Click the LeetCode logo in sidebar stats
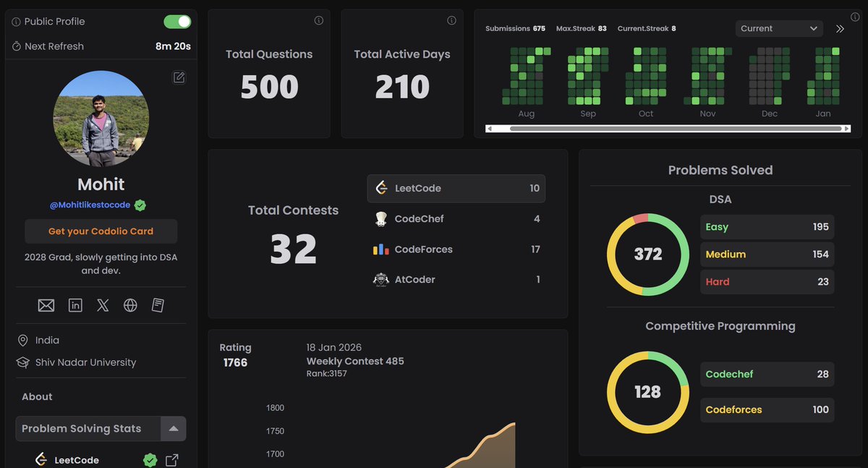Screen dimensions: 868x468 [x=41, y=460]
